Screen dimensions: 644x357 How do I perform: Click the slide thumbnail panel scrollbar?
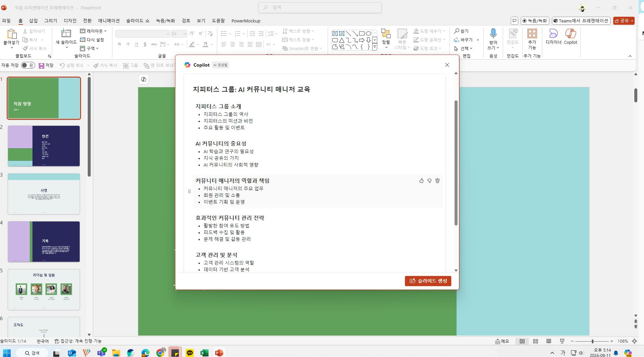[89, 127]
